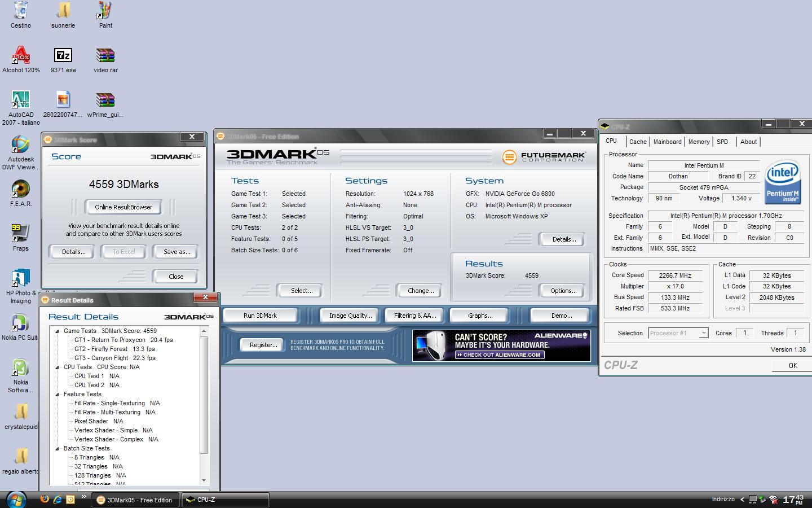
Task: Open the Filtering & AA tool
Action: point(415,316)
